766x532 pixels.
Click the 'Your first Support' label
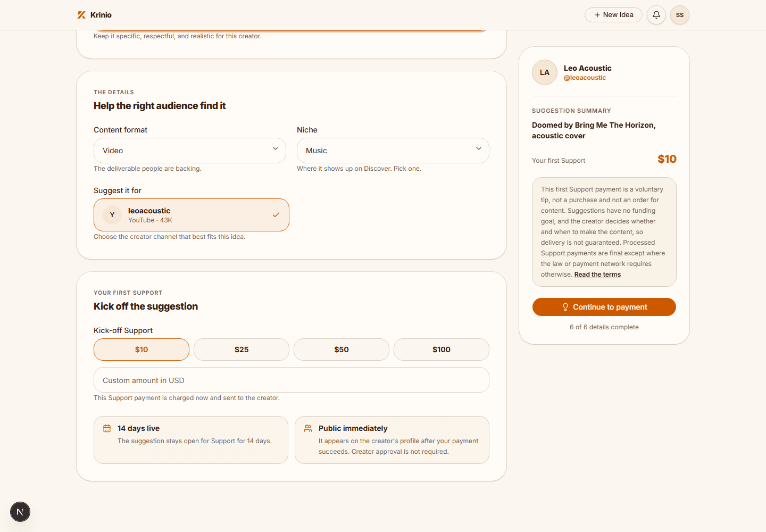(x=559, y=161)
